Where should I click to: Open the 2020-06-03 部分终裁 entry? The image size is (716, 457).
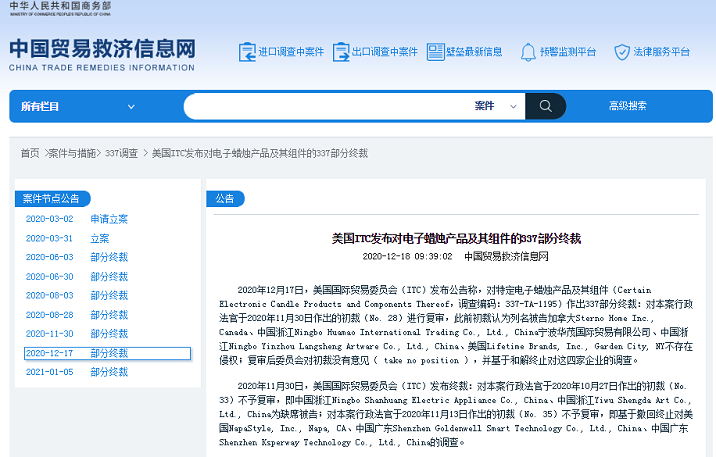coord(77,257)
